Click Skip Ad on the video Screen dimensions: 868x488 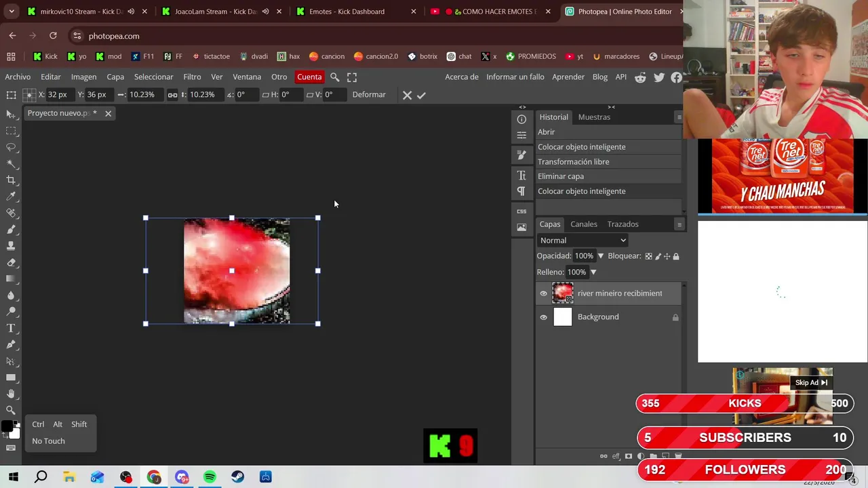click(812, 383)
